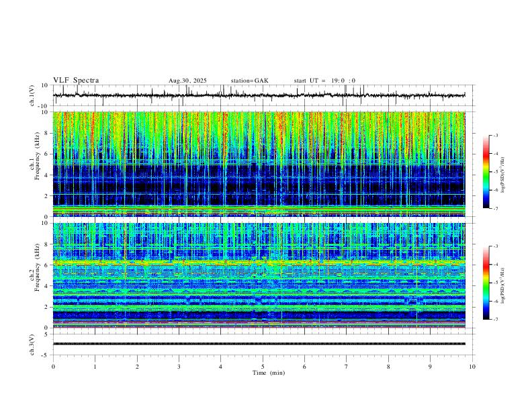Click the "ch.3(V)" axis label

pos(32,345)
